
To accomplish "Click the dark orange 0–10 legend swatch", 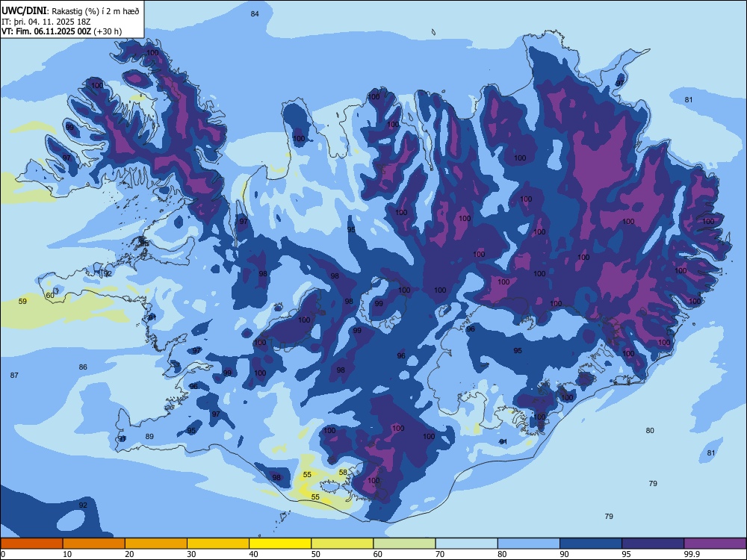I will (31, 544).
